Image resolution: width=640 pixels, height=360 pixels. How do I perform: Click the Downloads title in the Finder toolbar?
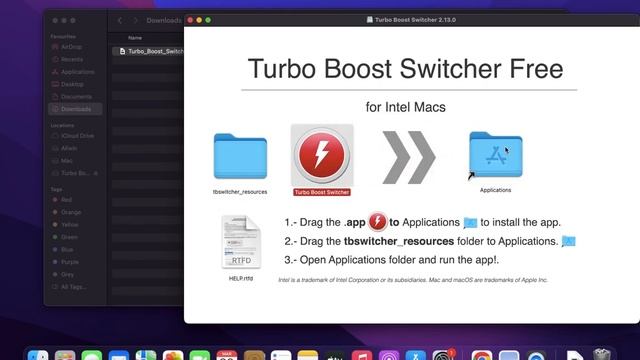click(164, 20)
